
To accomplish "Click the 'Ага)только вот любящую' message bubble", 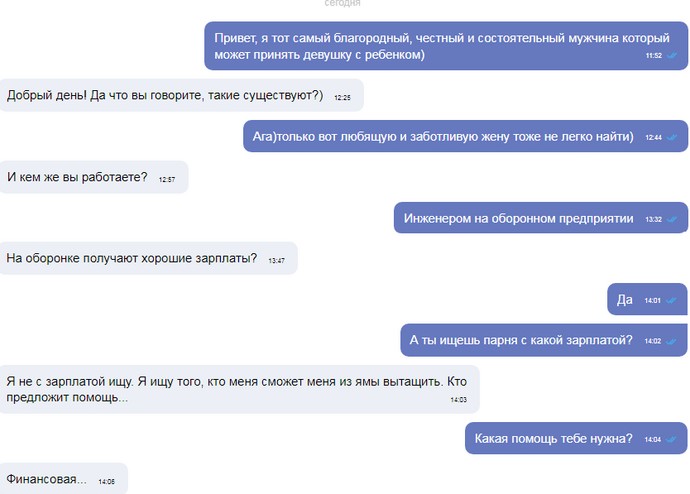I will pos(466,136).
